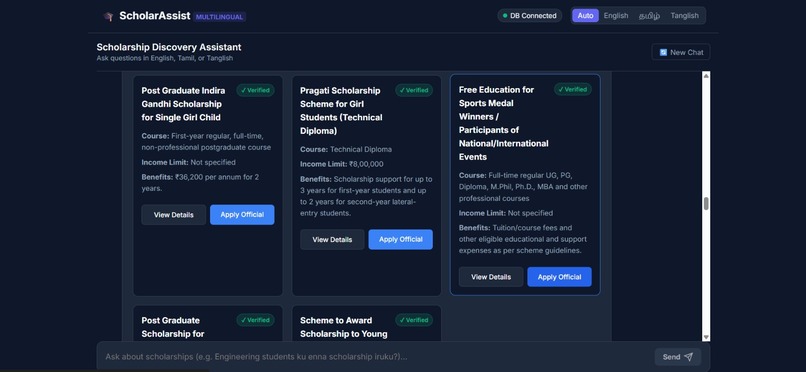The image size is (806, 372).
Task: Click scrollbar up arrow
Action: click(706, 76)
